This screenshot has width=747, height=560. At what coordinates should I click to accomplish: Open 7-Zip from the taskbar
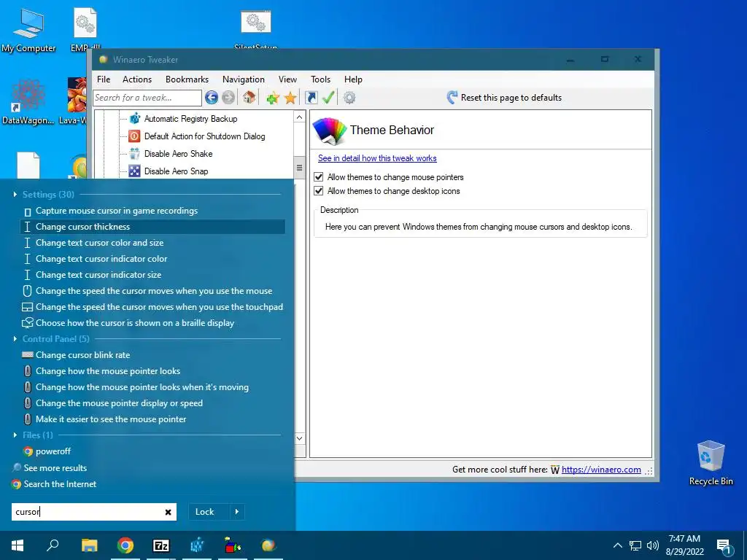tap(161, 545)
